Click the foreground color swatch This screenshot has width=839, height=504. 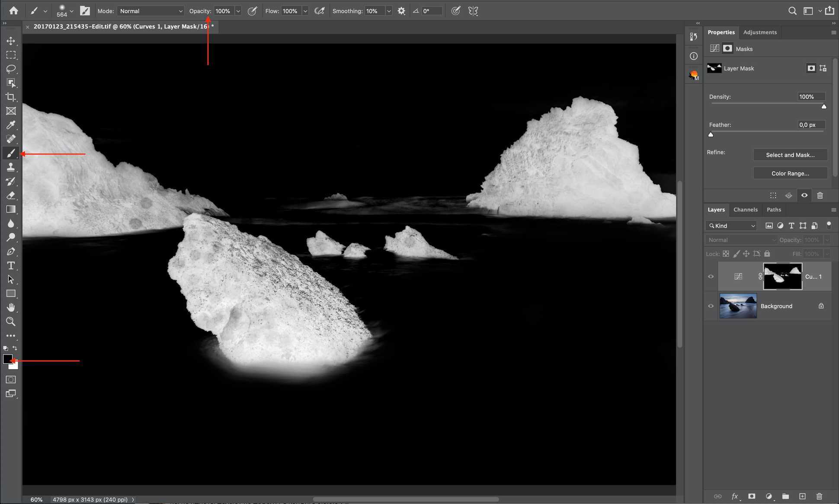click(x=7, y=359)
